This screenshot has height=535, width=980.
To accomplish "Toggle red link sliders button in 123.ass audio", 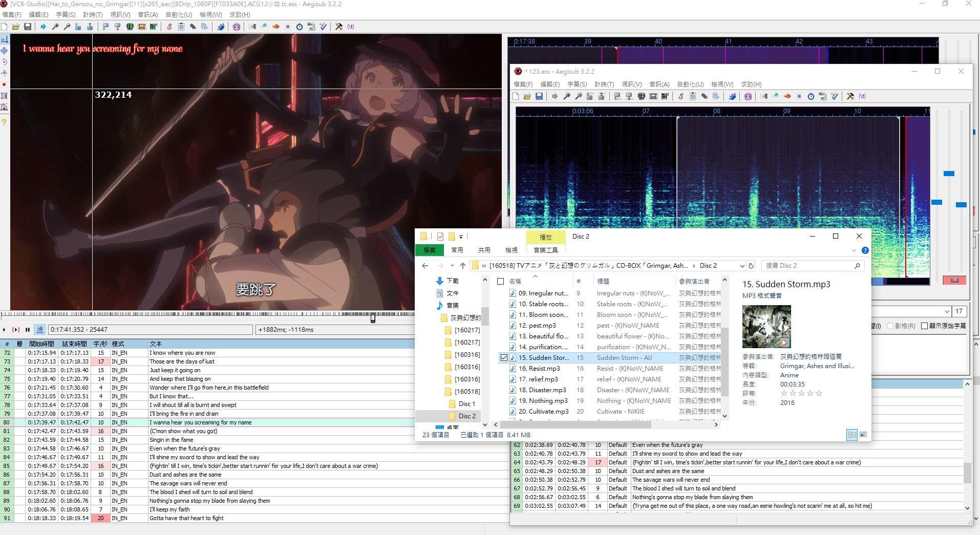I will tap(954, 281).
